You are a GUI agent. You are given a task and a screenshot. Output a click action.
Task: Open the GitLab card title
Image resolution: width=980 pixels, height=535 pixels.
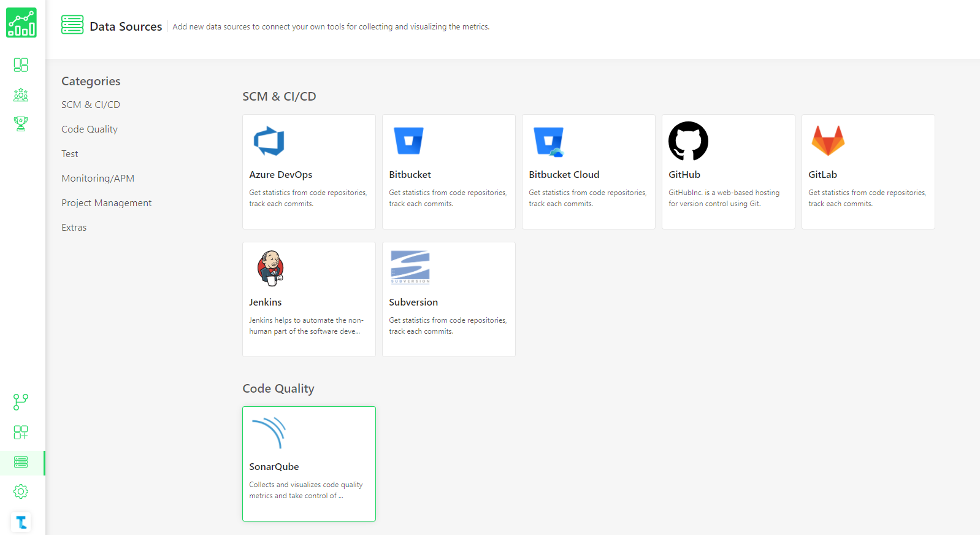point(822,175)
